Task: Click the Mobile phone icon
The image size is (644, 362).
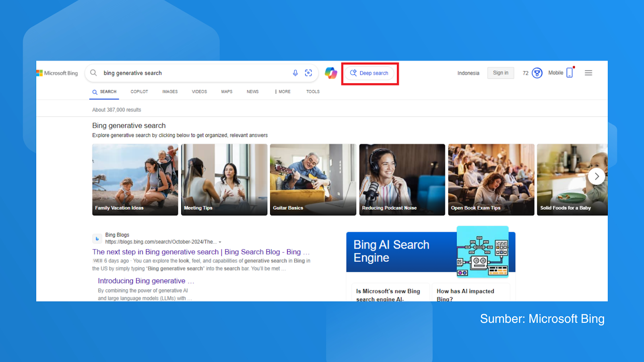Action: coord(570,72)
